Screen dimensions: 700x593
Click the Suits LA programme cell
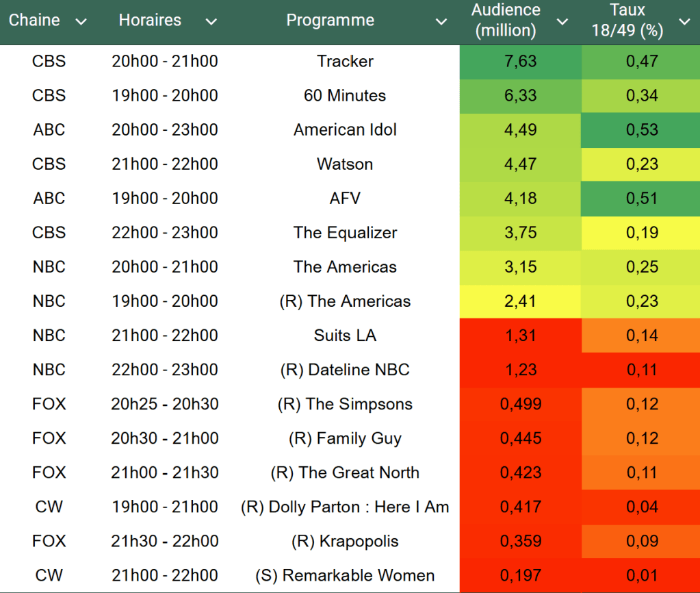tap(345, 336)
